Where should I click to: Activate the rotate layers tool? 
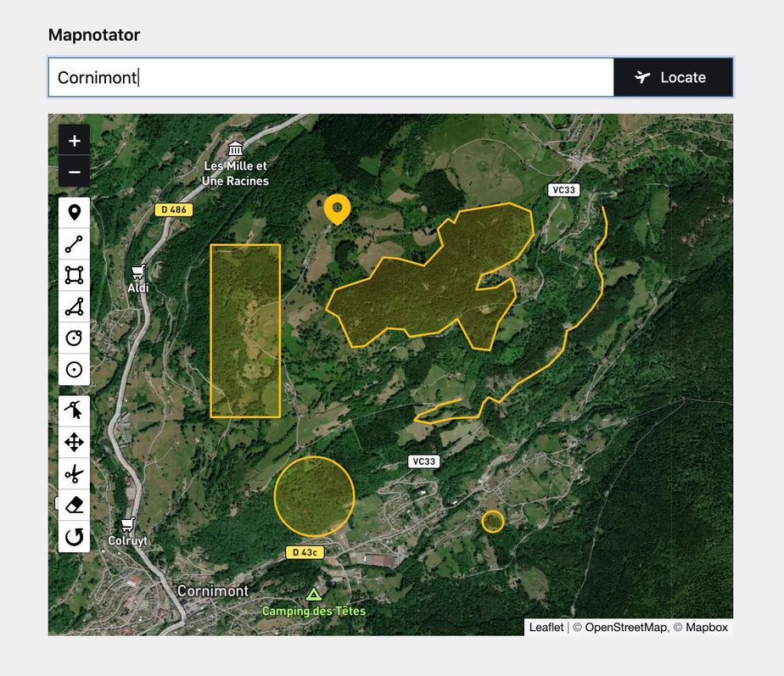click(75, 537)
